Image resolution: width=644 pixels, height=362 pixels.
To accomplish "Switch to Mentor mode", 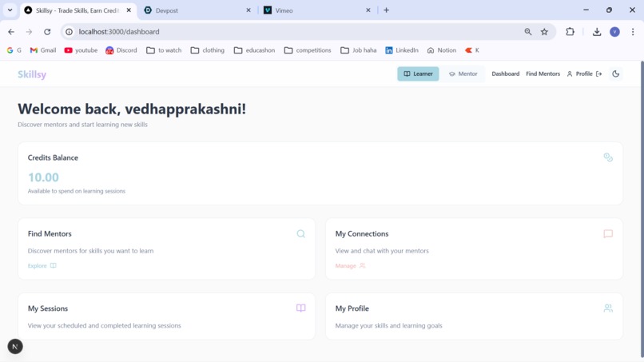I will pyautogui.click(x=463, y=74).
